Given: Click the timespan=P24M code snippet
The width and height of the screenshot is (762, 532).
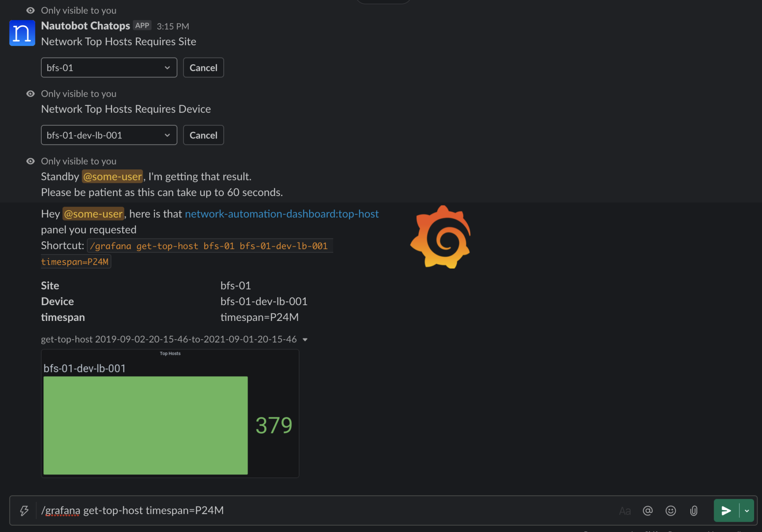Looking at the screenshot, I should 75,262.
